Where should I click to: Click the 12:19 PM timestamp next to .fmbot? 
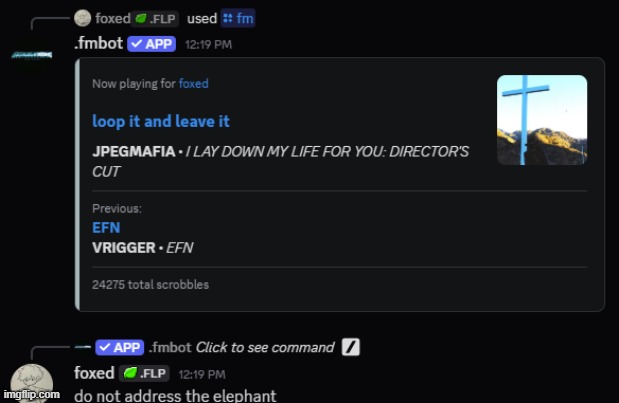tap(208, 45)
